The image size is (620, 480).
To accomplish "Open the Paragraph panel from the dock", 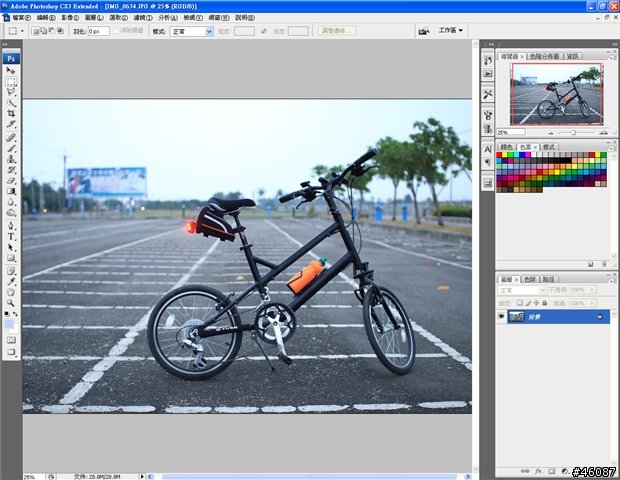I will (488, 162).
